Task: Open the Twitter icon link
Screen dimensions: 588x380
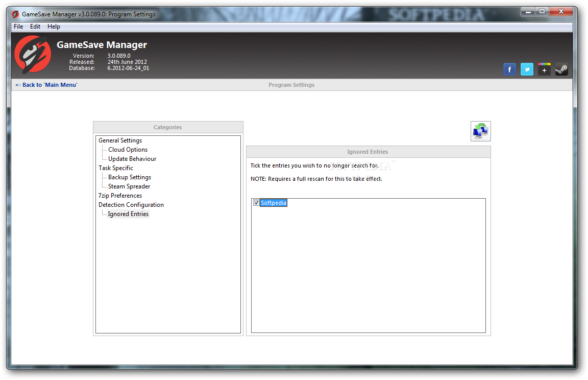Action: pos(527,69)
